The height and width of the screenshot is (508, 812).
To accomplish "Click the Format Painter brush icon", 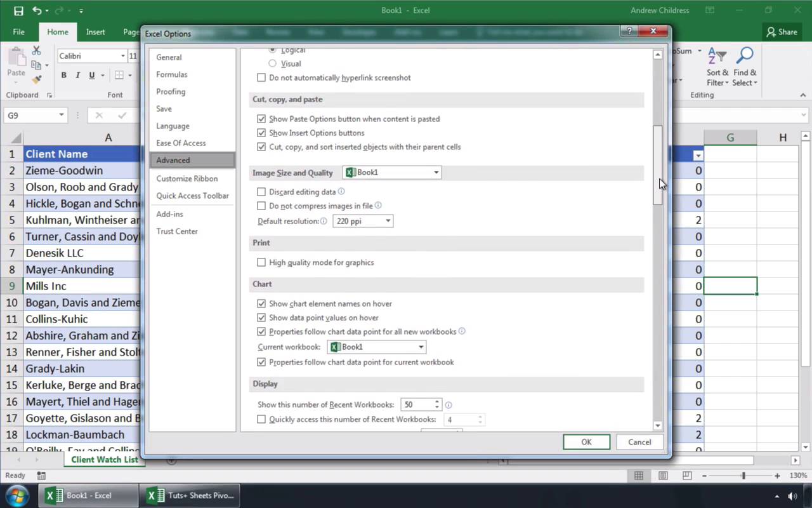I will tap(36, 79).
